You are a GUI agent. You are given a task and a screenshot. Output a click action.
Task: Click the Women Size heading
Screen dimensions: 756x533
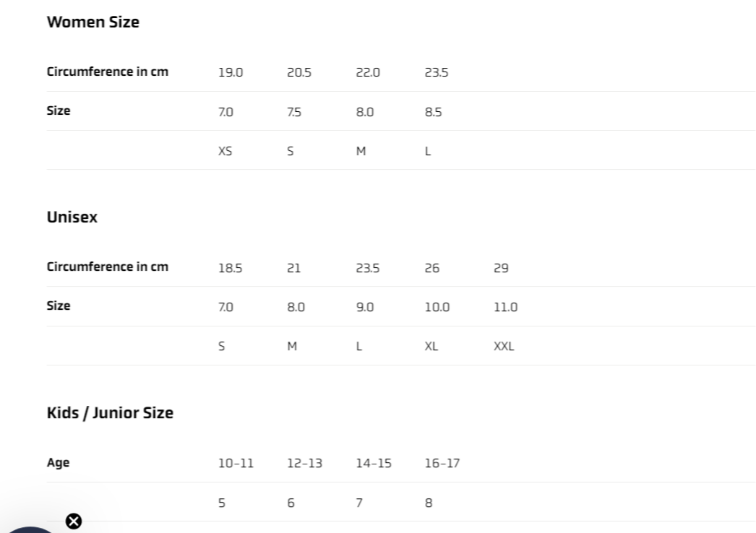tap(93, 22)
